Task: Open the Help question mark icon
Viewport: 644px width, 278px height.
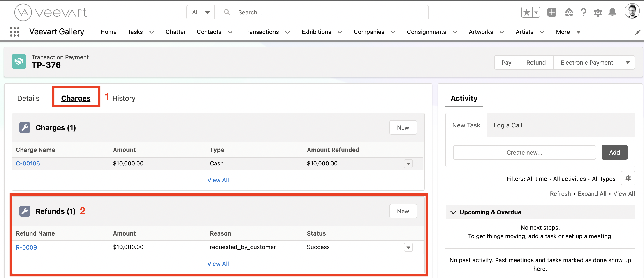Action: pyautogui.click(x=583, y=12)
